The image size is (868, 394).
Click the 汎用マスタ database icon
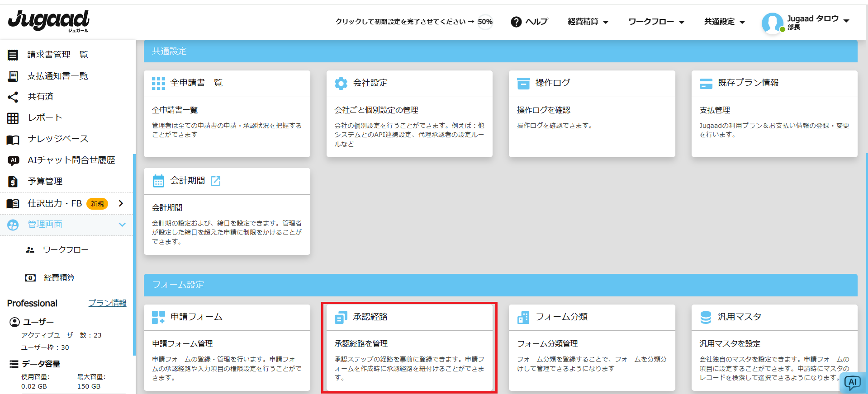coord(706,317)
